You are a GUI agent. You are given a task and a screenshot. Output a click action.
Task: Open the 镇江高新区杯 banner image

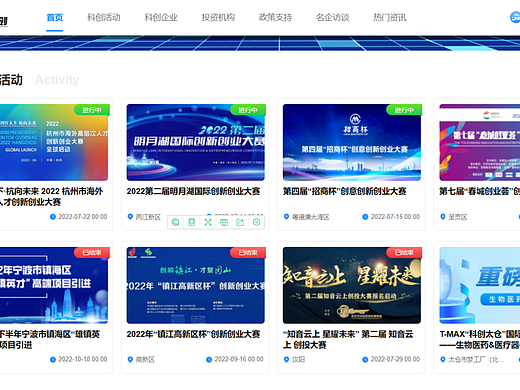196,285
